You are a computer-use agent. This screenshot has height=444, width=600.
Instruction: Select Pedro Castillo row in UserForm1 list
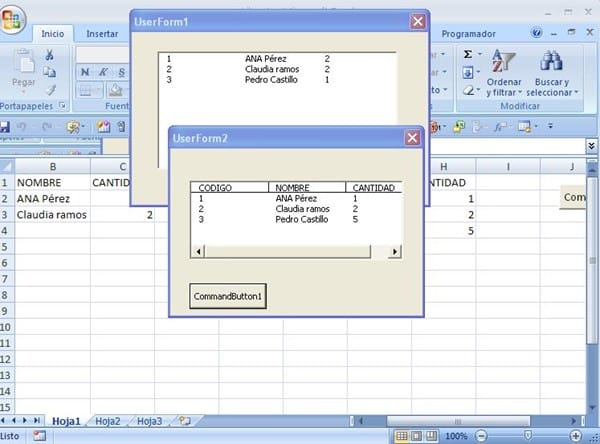point(277,80)
